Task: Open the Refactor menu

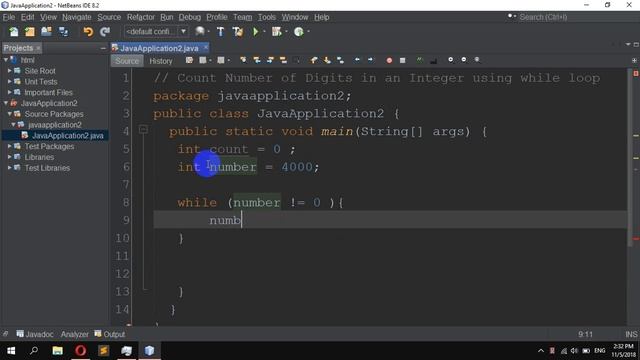Action: point(141,17)
